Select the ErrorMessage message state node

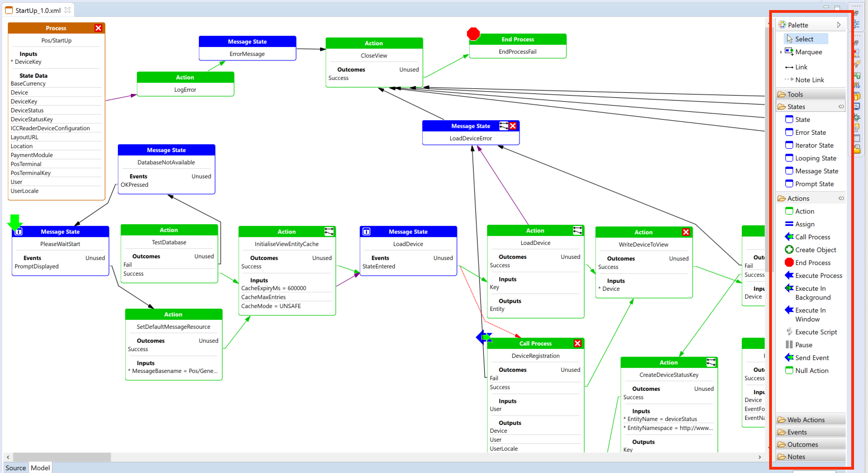(247, 48)
